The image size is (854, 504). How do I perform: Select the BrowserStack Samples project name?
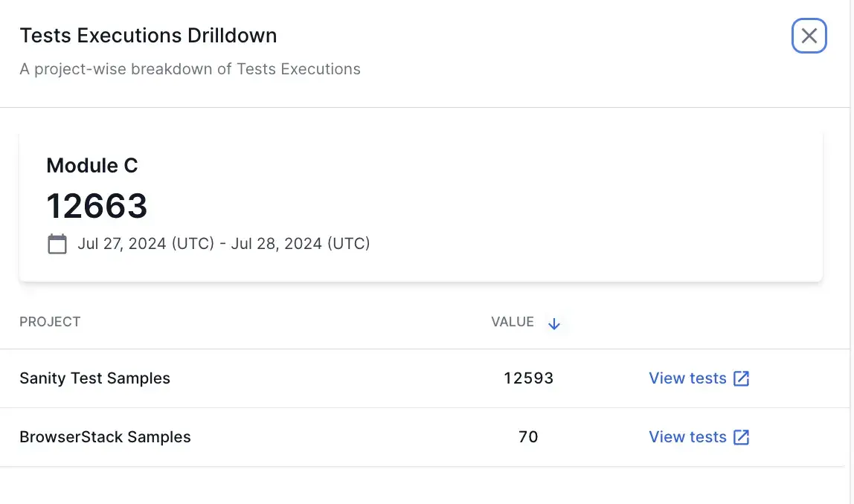[105, 437]
